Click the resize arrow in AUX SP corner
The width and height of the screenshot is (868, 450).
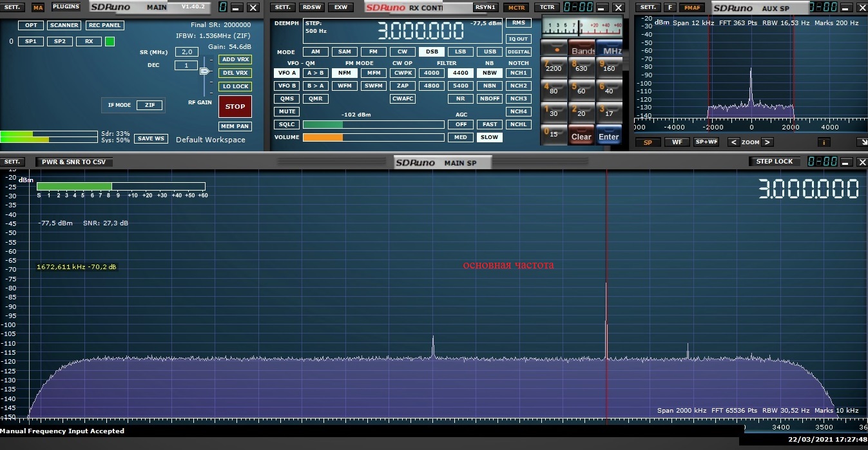pyautogui.click(x=862, y=142)
